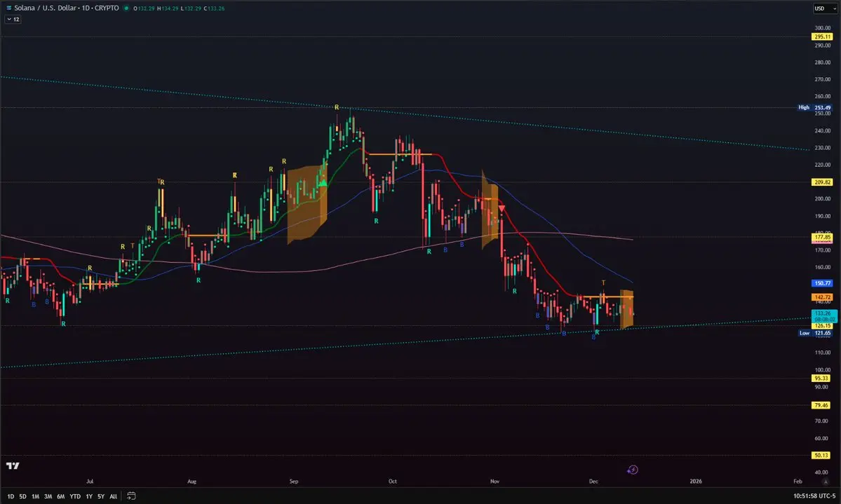841x504 pixels.
Task: Select the 6M date range
Action: pos(60,496)
